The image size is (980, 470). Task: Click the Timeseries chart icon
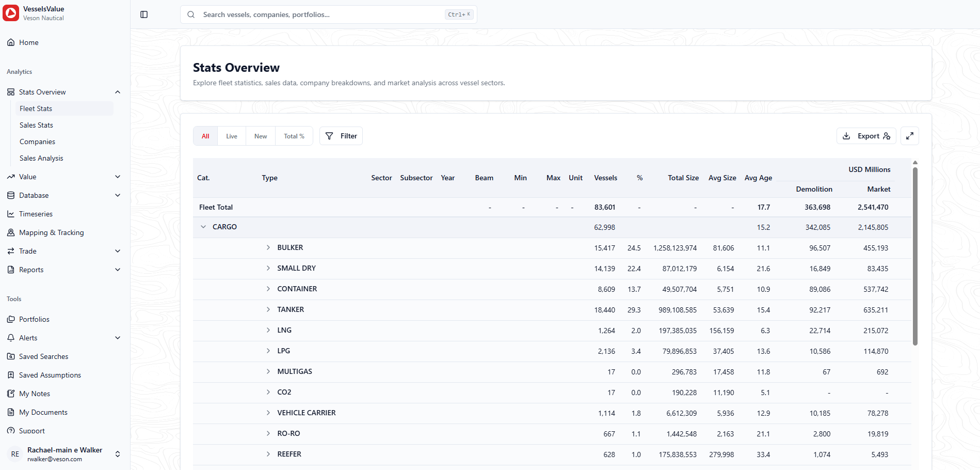pos(11,214)
